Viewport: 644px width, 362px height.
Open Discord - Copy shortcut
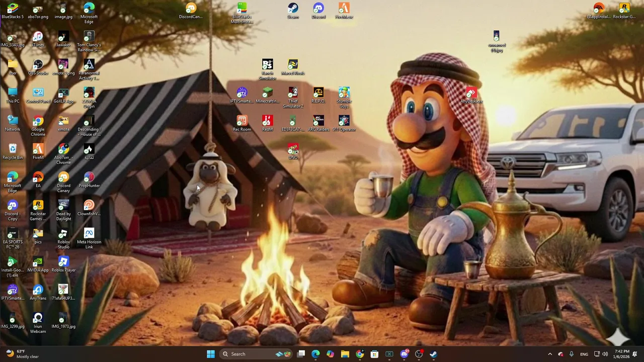coord(13,211)
